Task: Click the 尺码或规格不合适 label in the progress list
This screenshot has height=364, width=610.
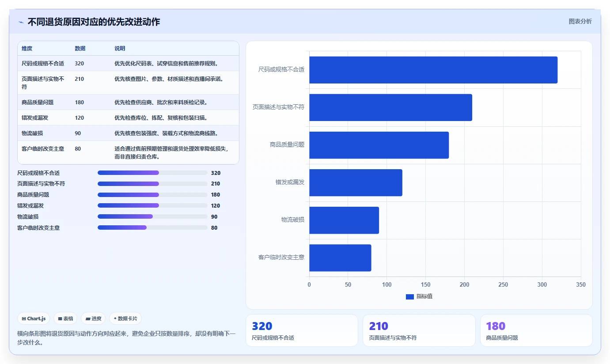Action: coord(38,173)
